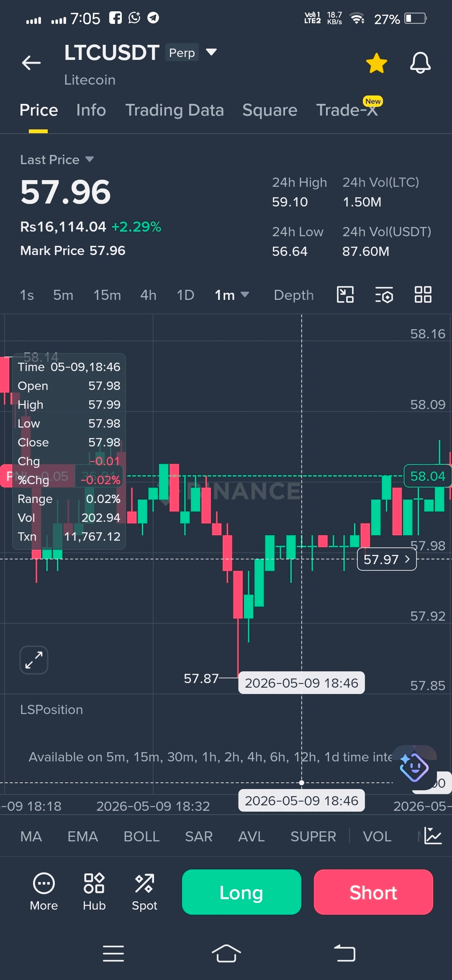The height and width of the screenshot is (980, 452).
Task: Open the indicators chart icon
Action: pyautogui.click(x=433, y=836)
